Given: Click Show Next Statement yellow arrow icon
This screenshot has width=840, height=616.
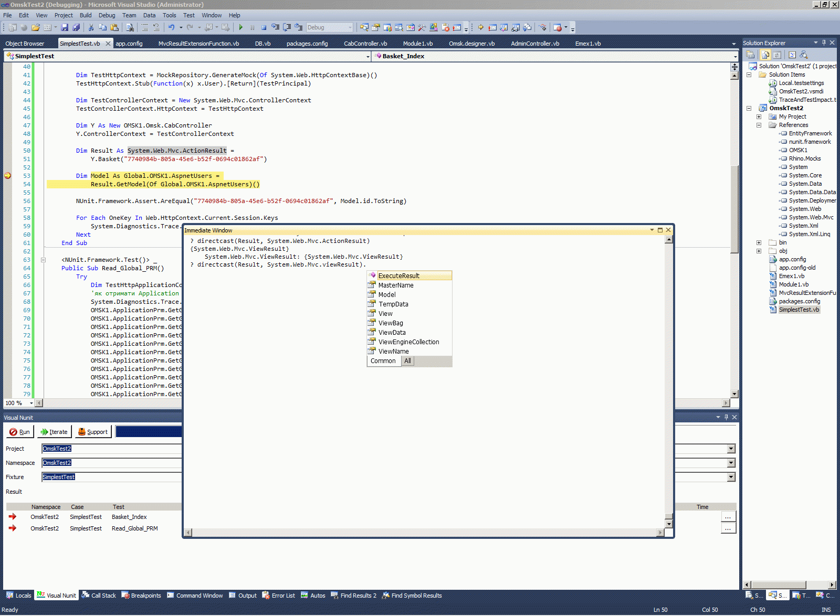Looking at the screenshot, I should (480, 27).
